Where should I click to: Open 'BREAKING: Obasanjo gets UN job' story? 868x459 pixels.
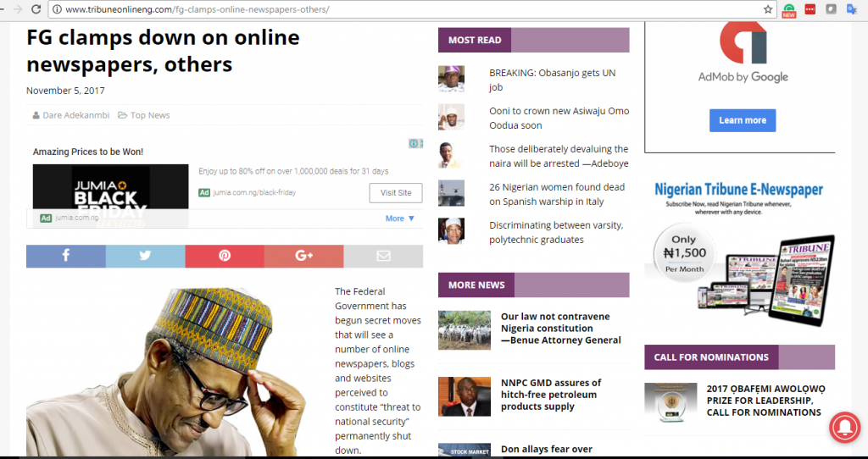tap(552, 80)
